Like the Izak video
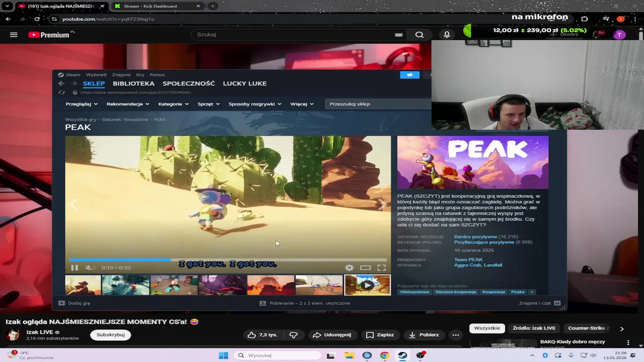Viewport: 644px width, 362px height. click(x=262, y=335)
